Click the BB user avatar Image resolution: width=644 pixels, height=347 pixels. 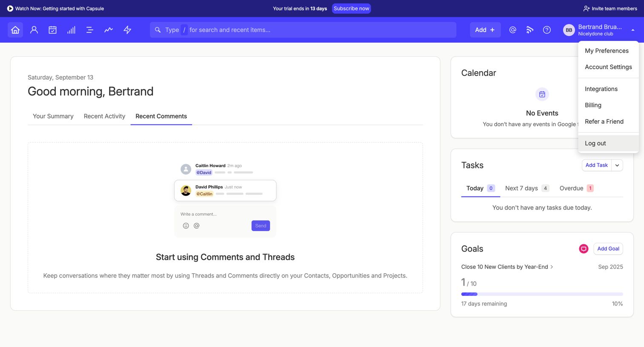point(569,30)
